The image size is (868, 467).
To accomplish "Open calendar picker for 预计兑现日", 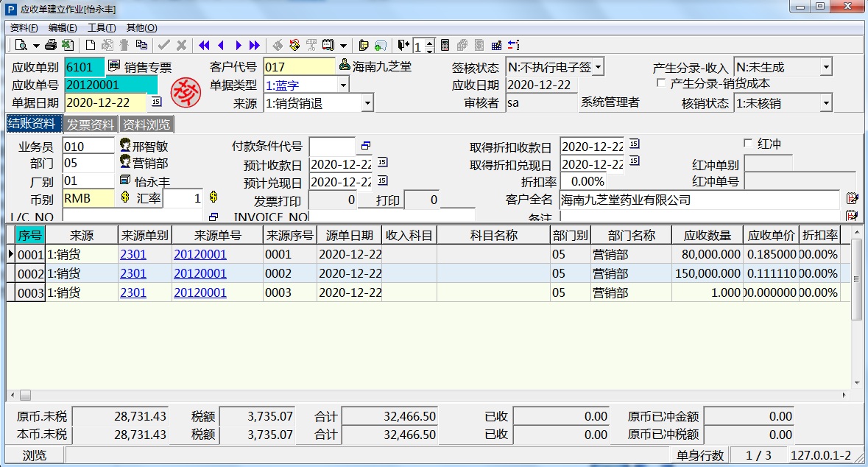I will pos(383,180).
